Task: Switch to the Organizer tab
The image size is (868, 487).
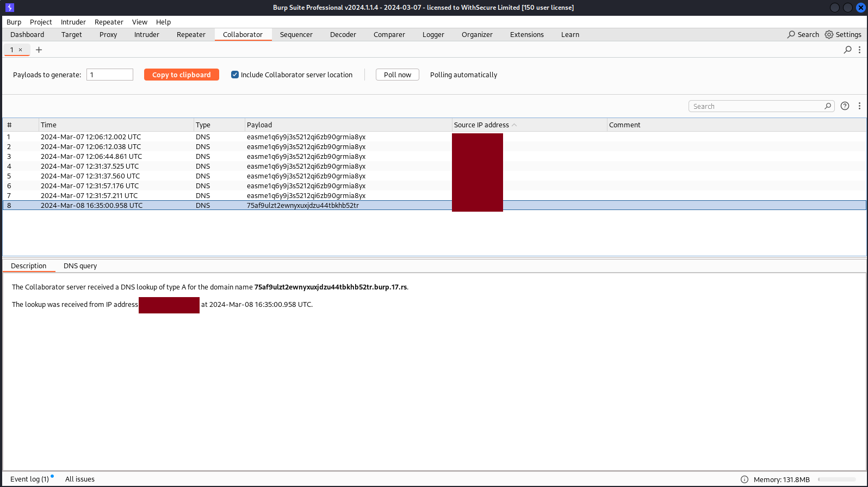Action: [x=478, y=34]
